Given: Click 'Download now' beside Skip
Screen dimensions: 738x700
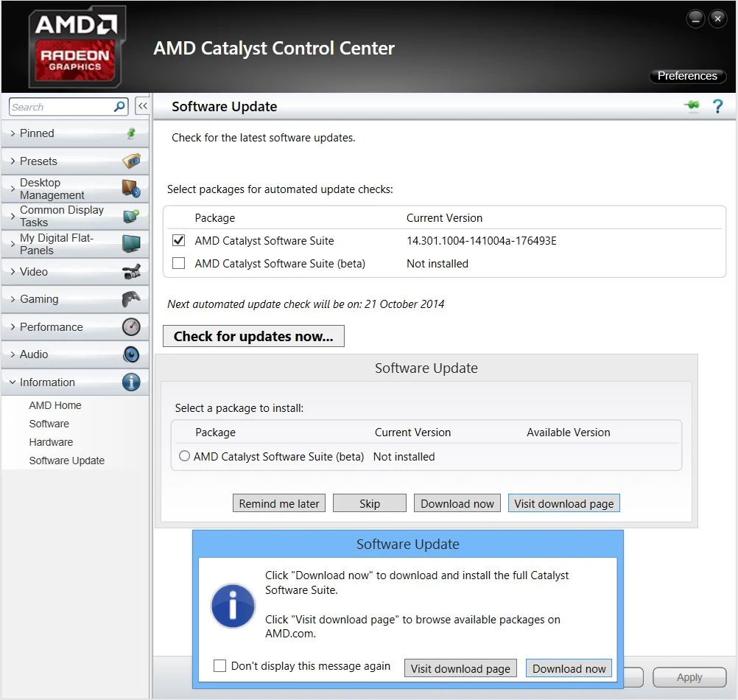Looking at the screenshot, I should pyautogui.click(x=457, y=503).
